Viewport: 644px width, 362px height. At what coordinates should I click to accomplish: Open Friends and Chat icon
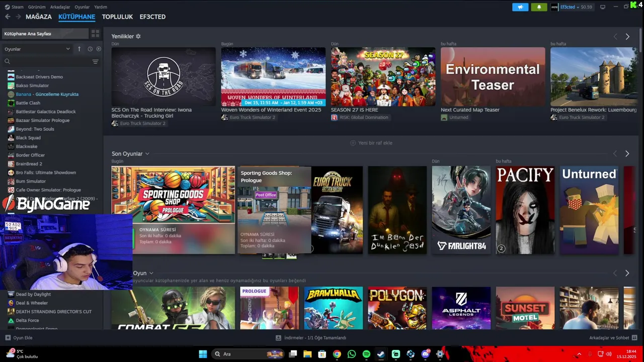[x=634, y=338]
